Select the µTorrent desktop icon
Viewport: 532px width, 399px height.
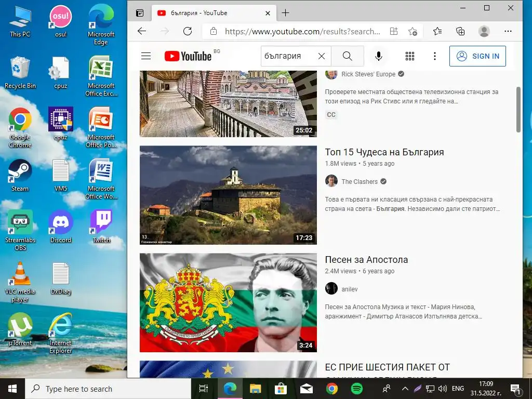click(20, 330)
